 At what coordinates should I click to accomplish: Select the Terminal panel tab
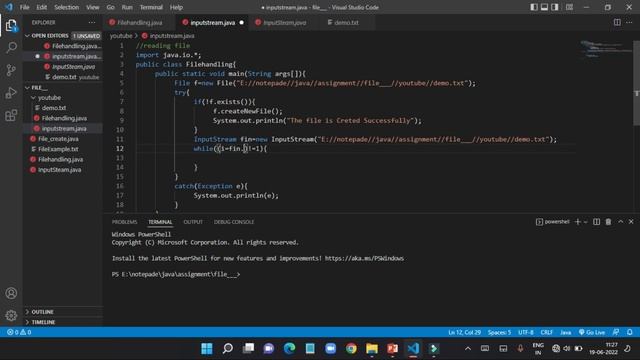point(160,222)
